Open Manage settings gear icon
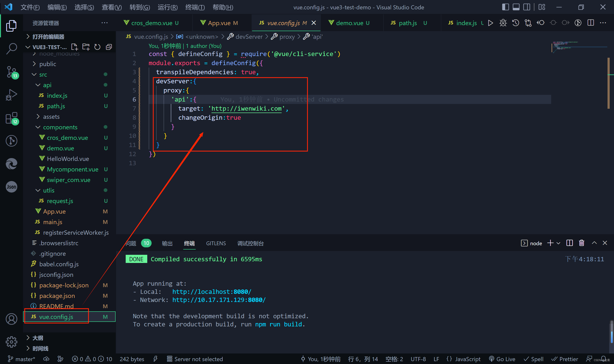 point(11,342)
